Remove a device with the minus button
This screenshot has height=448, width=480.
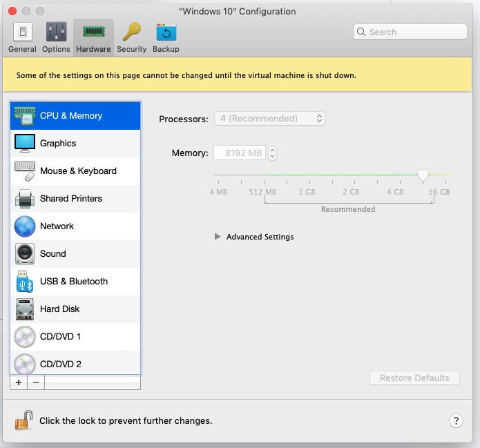[36, 382]
